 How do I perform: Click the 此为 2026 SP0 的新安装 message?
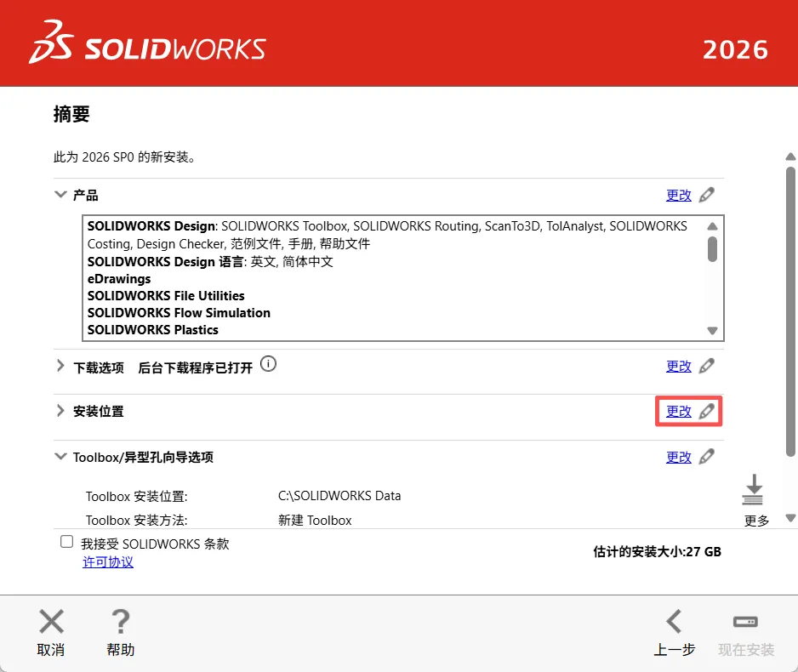point(125,157)
